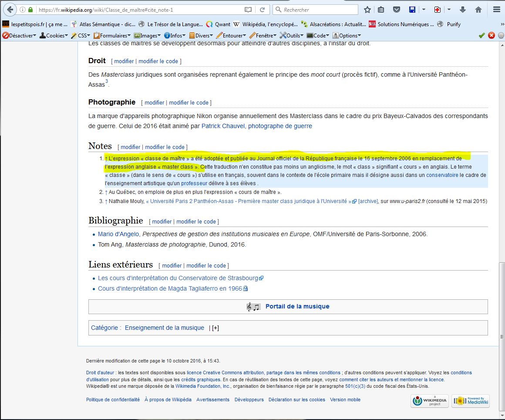Viewport: 505px width, 420px height.
Task: Open the Firefox hamburger menu
Action: tap(496, 10)
